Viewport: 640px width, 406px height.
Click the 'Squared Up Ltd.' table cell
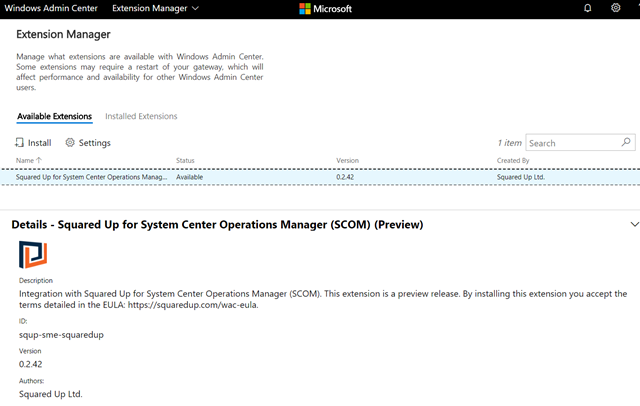click(x=521, y=177)
